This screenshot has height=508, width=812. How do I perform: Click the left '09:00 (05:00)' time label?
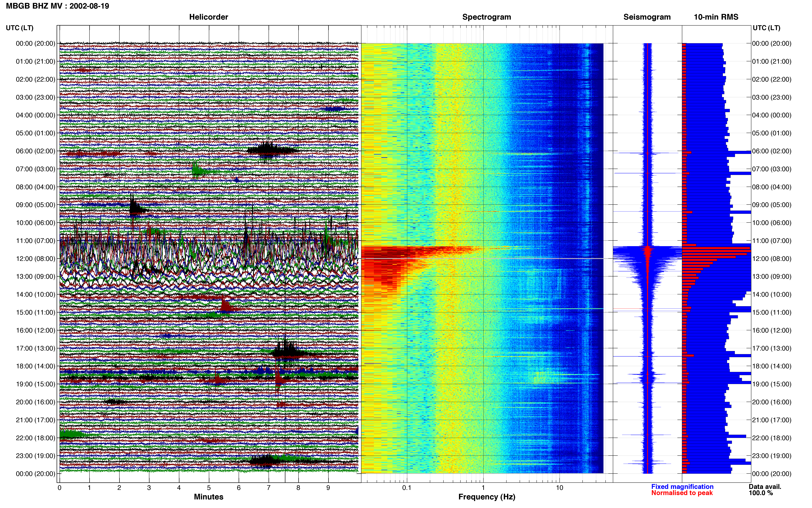click(x=36, y=205)
